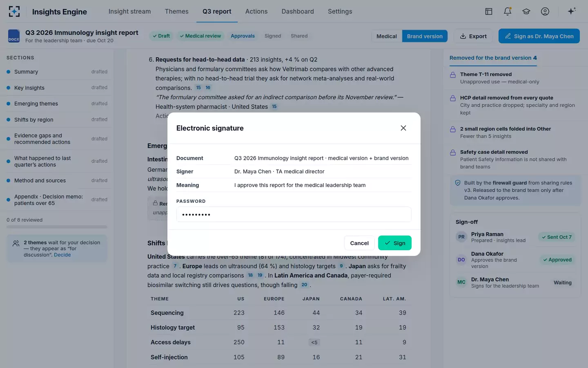
Task: Click the Sent Oct 7 status badge
Action: (x=557, y=237)
